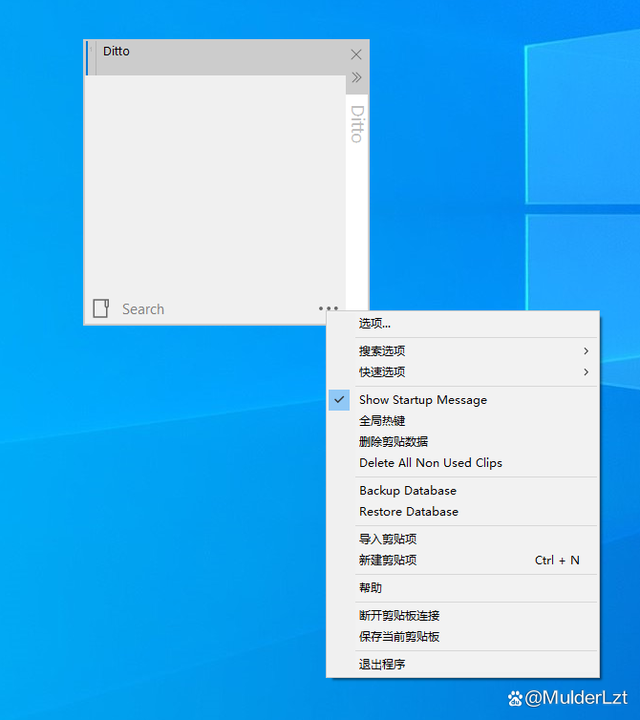Open 帮助 from the menu
The width and height of the screenshot is (640, 720).
(x=462, y=588)
